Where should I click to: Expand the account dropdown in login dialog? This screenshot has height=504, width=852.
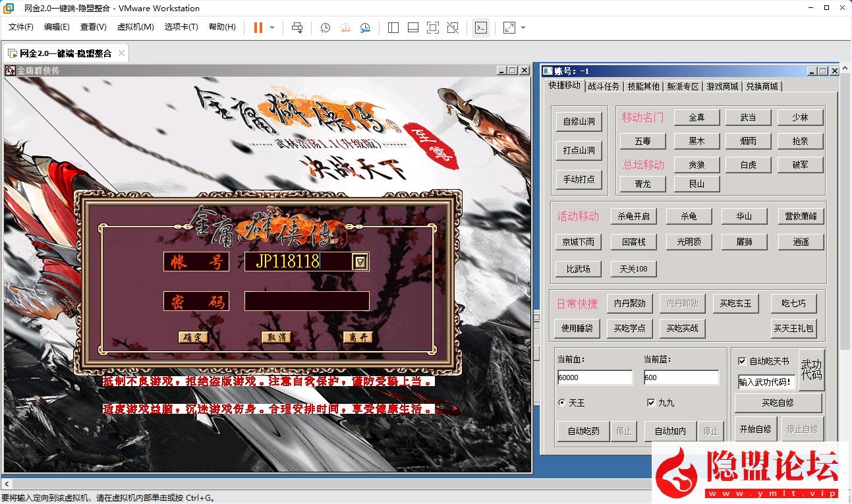click(x=360, y=262)
